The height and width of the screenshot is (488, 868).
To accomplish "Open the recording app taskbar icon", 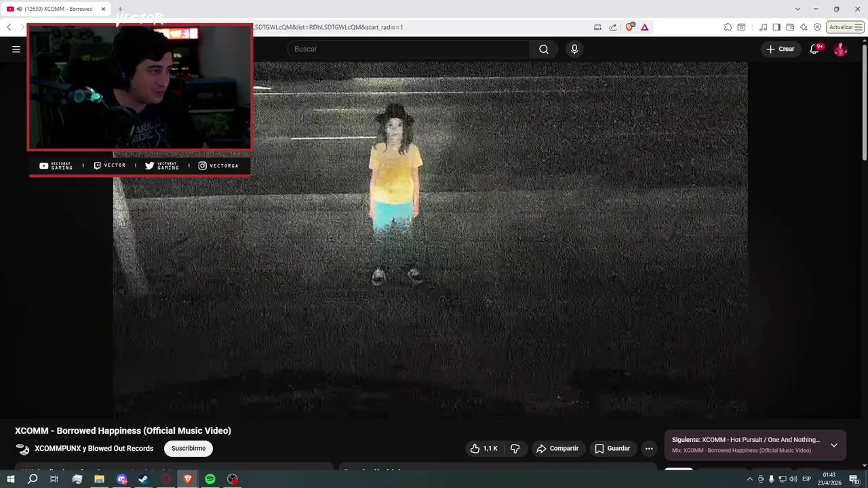I will (233, 479).
